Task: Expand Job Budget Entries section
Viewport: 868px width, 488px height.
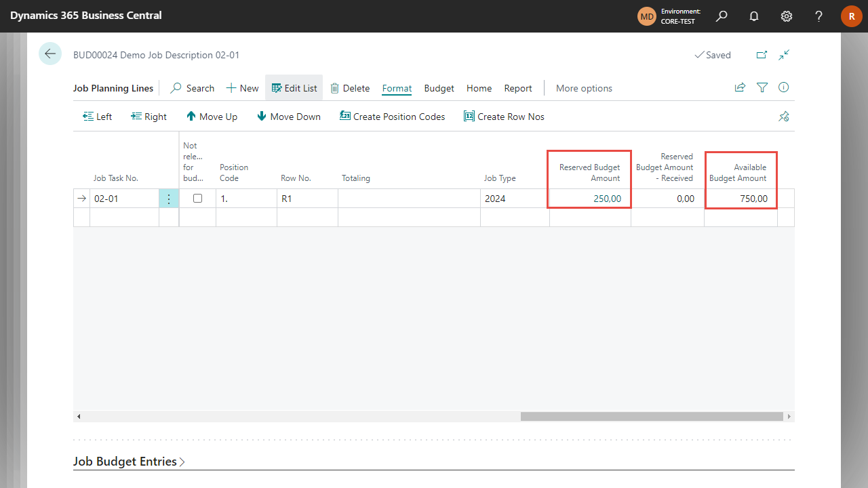Action: click(x=129, y=462)
